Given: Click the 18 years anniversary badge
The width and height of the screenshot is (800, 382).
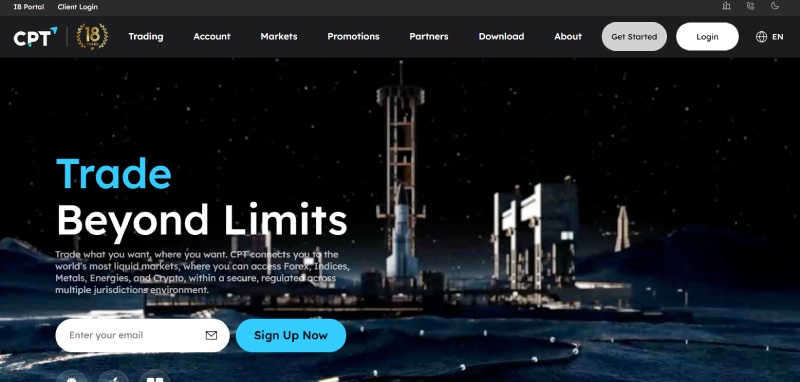Looking at the screenshot, I should tap(92, 36).
